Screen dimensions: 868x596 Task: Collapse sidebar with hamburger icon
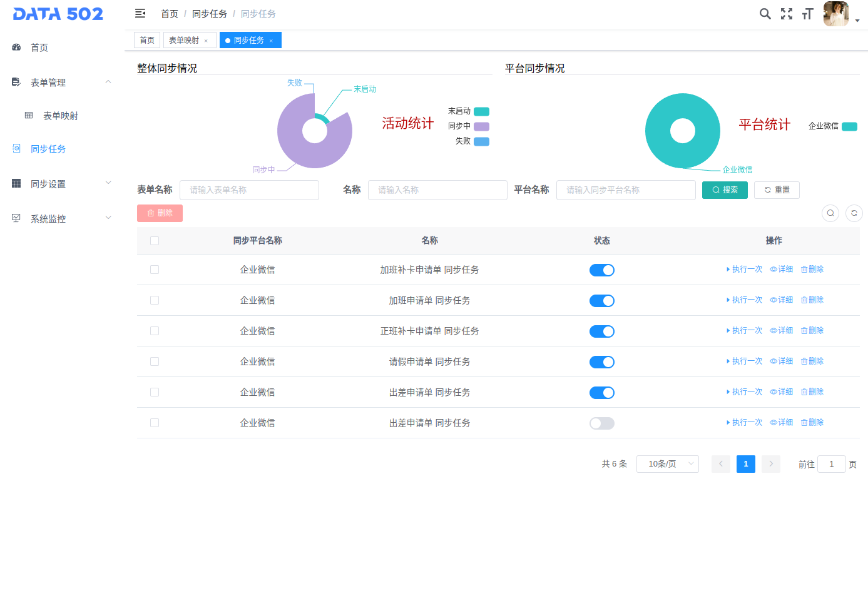tap(140, 14)
